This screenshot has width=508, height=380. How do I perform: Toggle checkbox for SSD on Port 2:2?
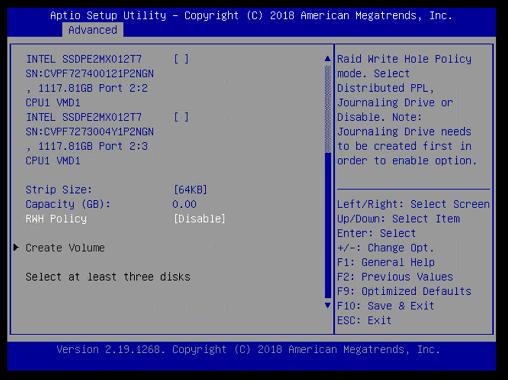(x=181, y=59)
